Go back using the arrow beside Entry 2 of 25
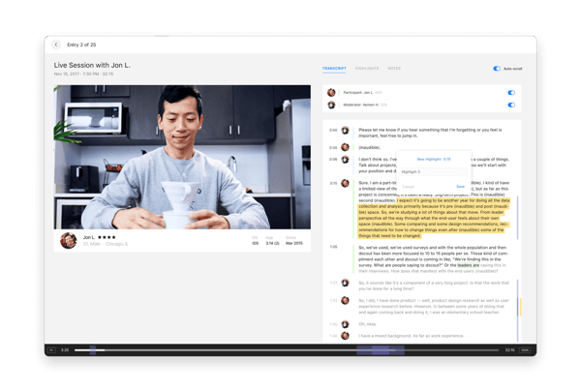 (57, 45)
